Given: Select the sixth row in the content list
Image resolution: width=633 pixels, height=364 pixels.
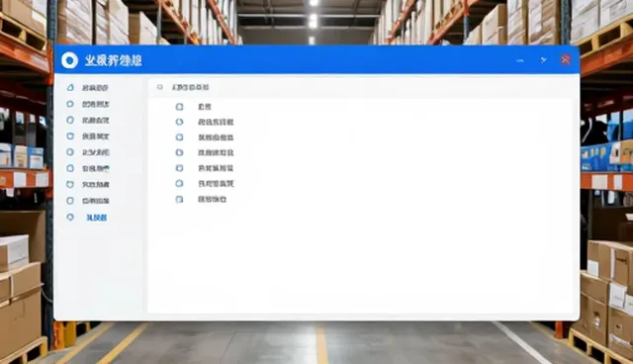Looking at the screenshot, I should pos(205,184).
